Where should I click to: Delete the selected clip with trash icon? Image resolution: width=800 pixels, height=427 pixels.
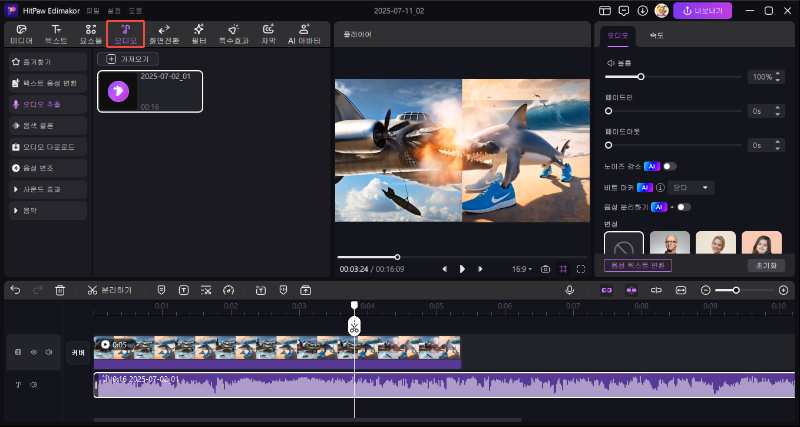(x=60, y=290)
